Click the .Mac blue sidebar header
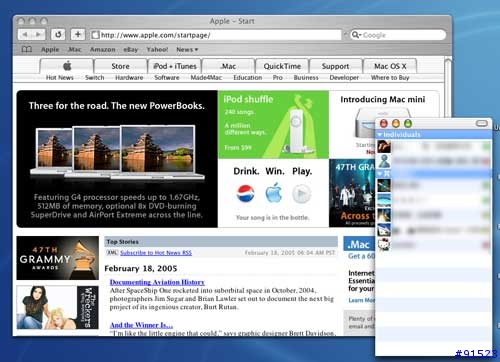The width and height of the screenshot is (500, 362). coord(359,244)
